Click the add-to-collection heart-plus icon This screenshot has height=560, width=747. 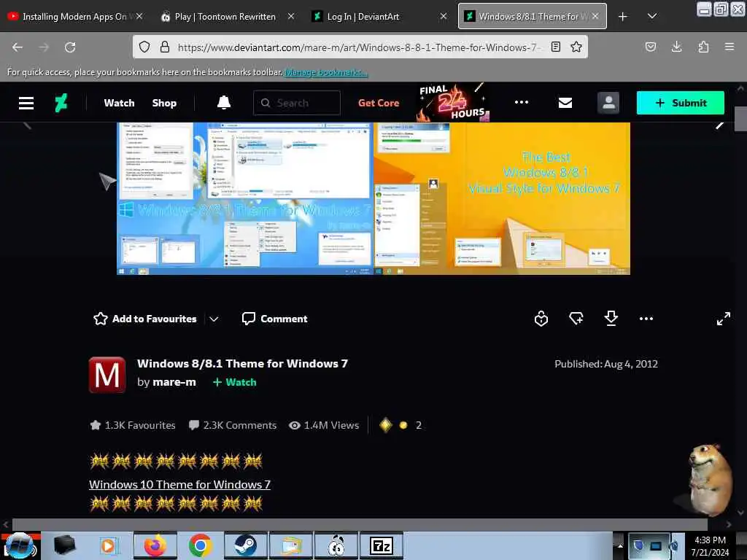click(x=576, y=319)
